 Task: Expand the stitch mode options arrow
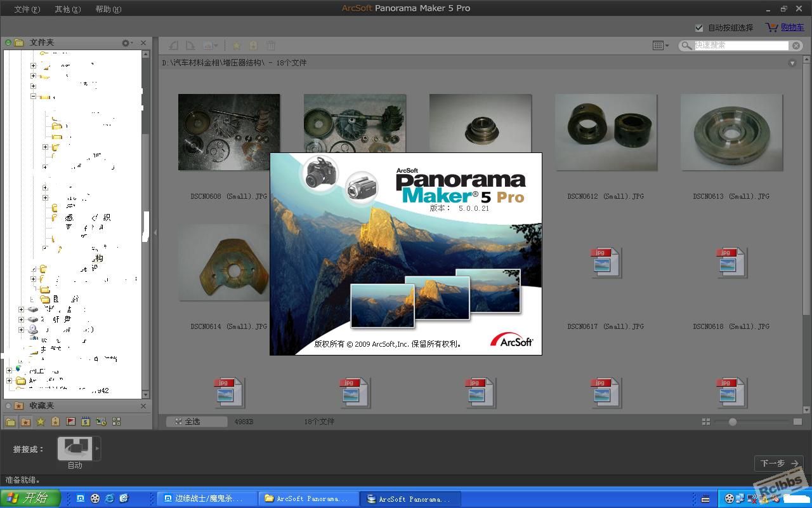click(x=97, y=448)
